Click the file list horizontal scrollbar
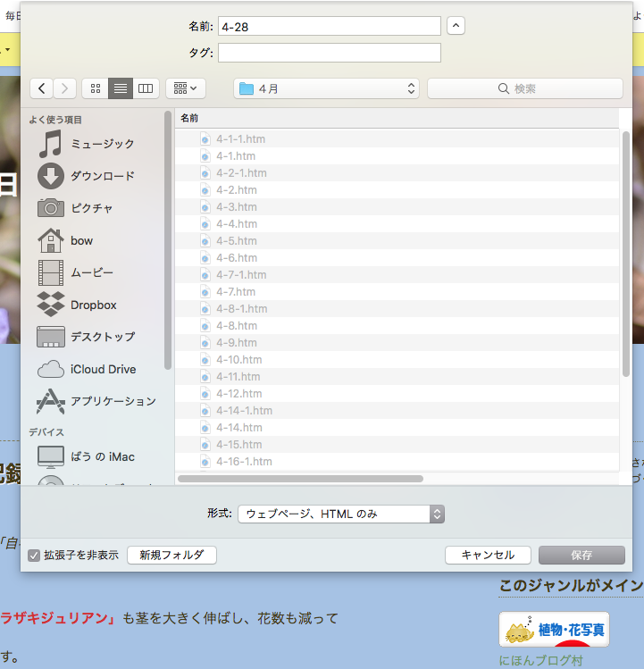 300,479
